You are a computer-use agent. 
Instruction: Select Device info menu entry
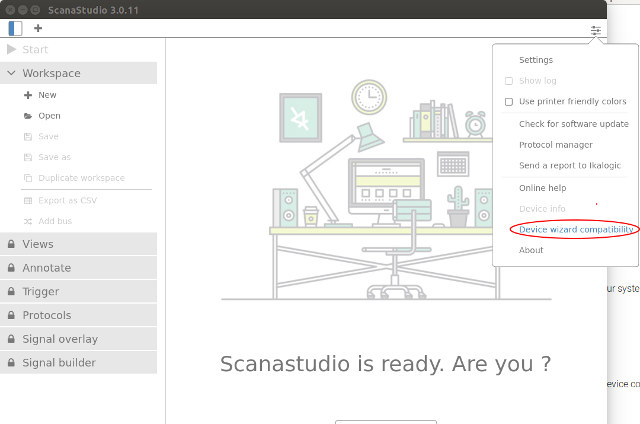coord(542,209)
